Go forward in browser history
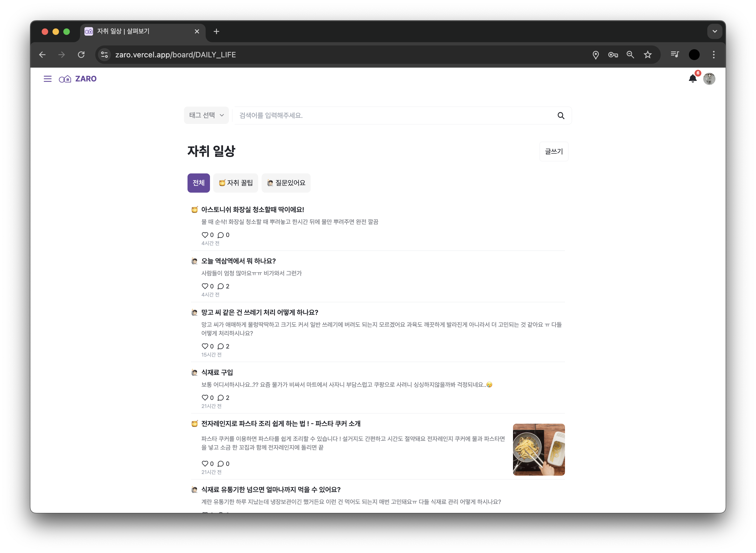 coord(62,55)
